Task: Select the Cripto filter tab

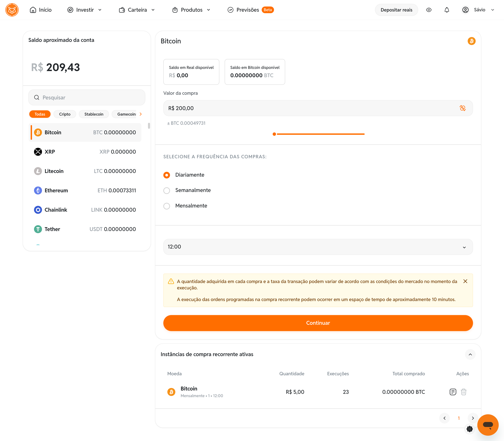Action: pyautogui.click(x=65, y=114)
